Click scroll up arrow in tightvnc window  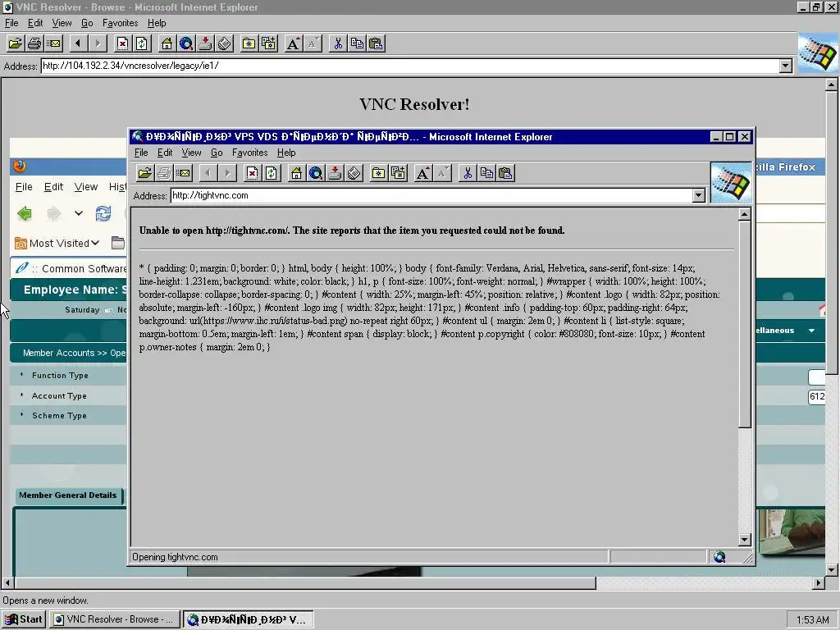[744, 215]
